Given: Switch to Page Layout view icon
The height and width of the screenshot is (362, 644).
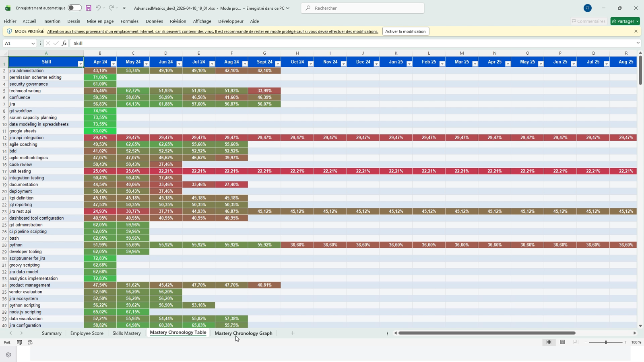Looking at the screenshot, I should (562, 342).
